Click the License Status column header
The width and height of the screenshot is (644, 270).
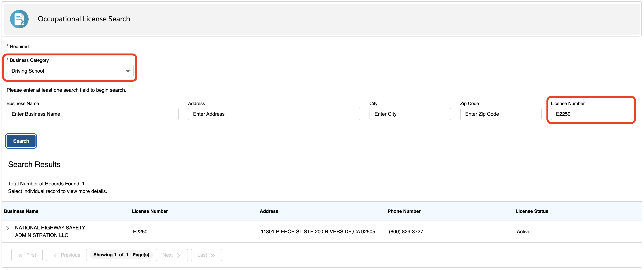(x=532, y=211)
